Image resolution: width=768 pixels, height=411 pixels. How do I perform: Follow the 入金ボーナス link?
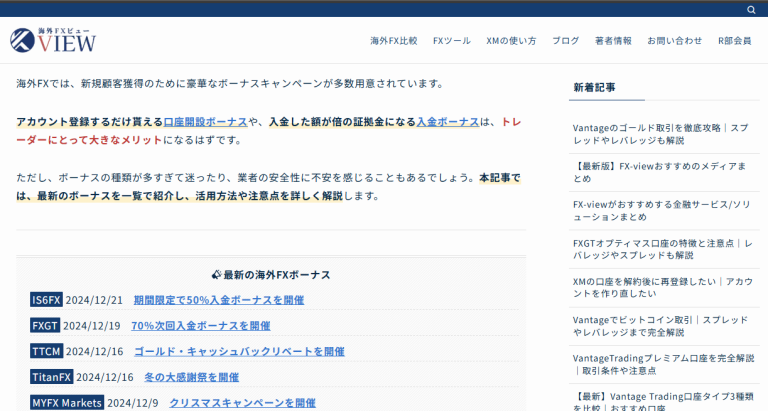(x=447, y=121)
